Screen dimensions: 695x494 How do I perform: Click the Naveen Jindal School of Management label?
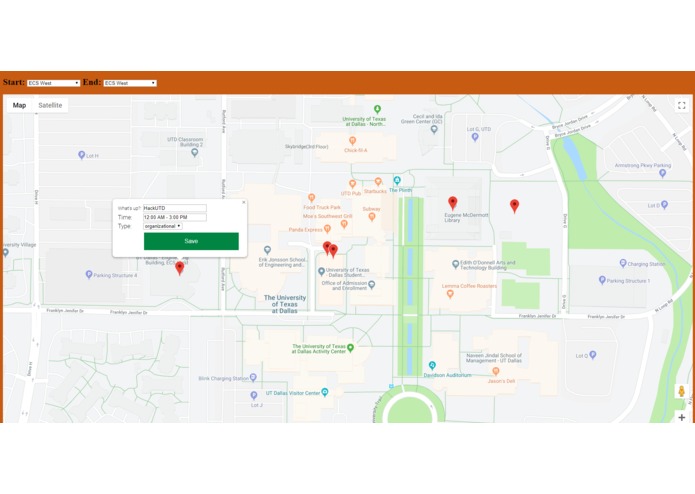[x=494, y=358]
